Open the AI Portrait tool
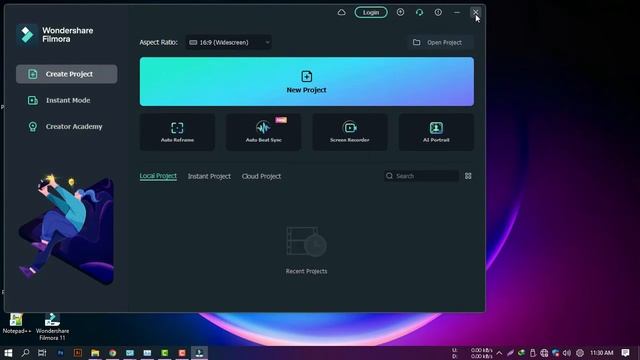Viewport: 640px width, 360px height. [x=436, y=132]
